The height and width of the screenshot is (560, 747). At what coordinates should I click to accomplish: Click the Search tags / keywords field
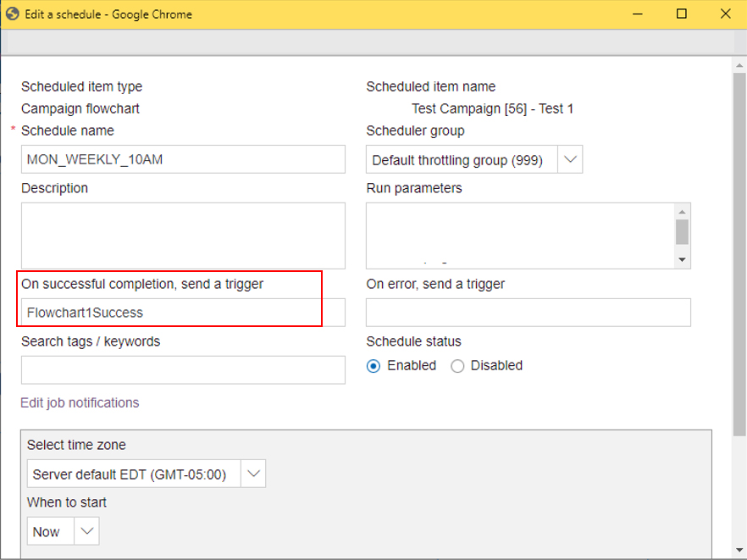tap(183, 370)
